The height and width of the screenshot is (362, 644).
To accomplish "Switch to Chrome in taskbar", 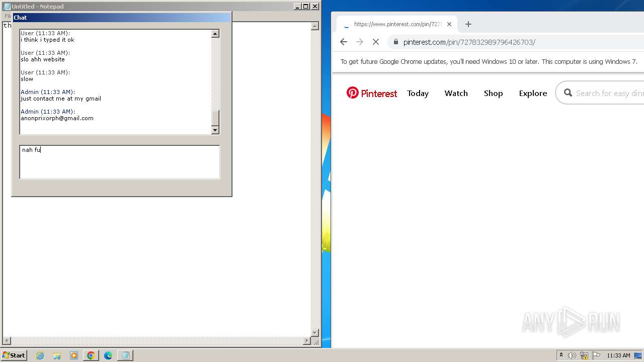I will pyautogui.click(x=91, y=355).
